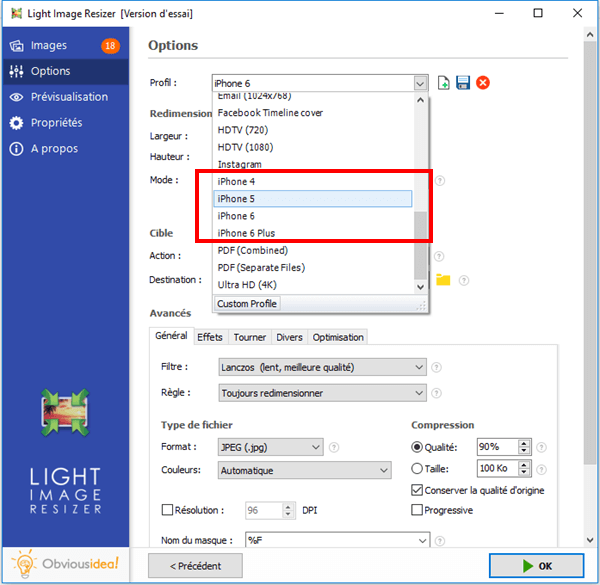The width and height of the screenshot is (600, 585).
Task: Enable the Progressive checkbox
Action: click(x=417, y=510)
